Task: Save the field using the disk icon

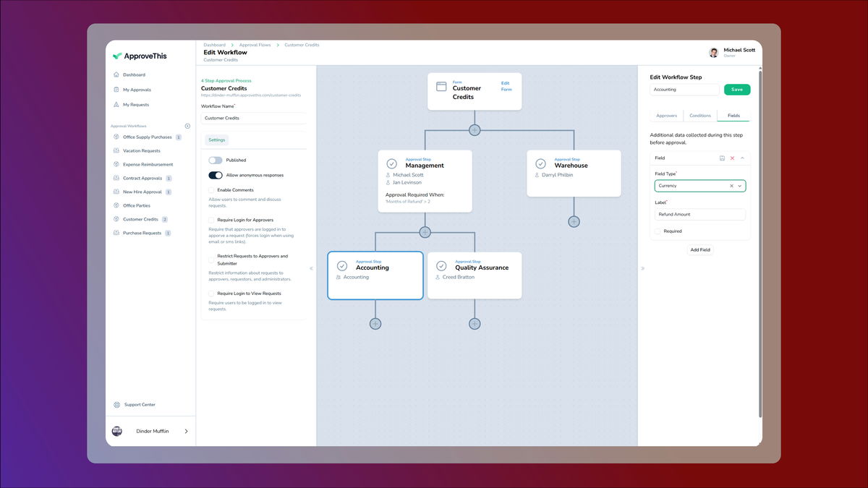Action: coord(722,158)
